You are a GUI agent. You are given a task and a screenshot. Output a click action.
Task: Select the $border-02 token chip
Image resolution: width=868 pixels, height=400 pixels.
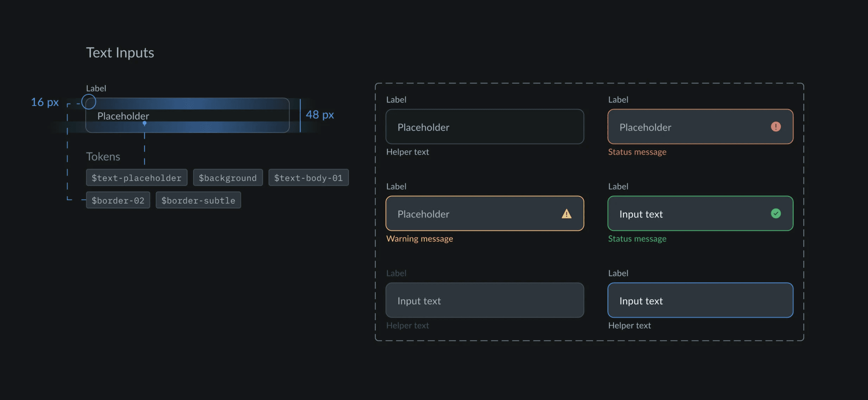(118, 200)
